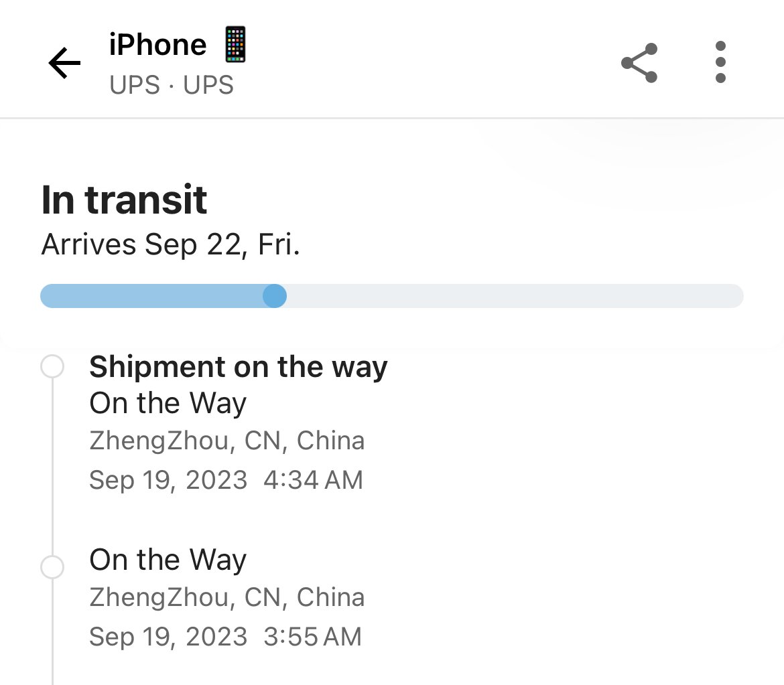Tap the unfilled grey part of the progress bar
784x685 pixels.
click(515, 296)
